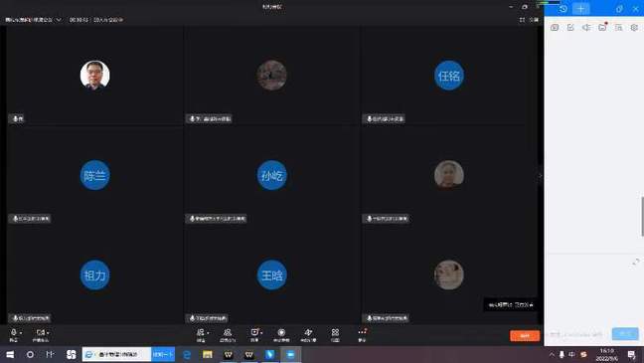Open the more options ellipsis icon
Viewport: 644px width, 363px height.
362,334
